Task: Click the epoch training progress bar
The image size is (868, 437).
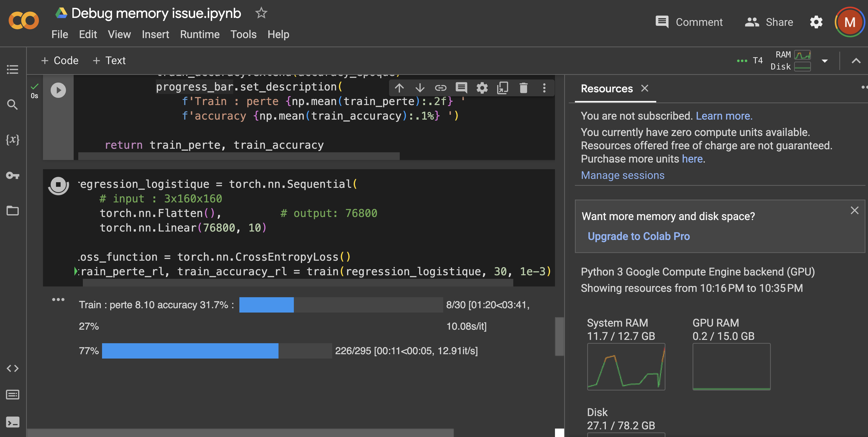Action: [x=340, y=305]
